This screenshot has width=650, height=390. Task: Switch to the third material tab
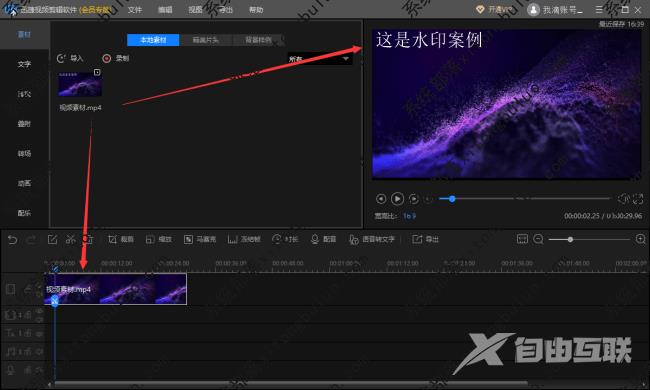[x=258, y=40]
